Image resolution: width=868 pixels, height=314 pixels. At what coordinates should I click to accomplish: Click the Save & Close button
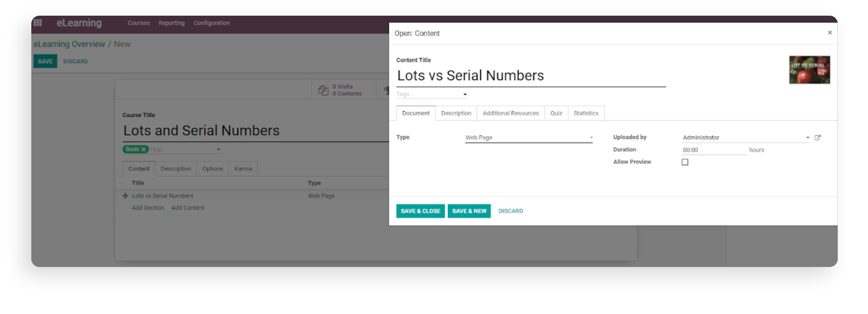click(421, 211)
